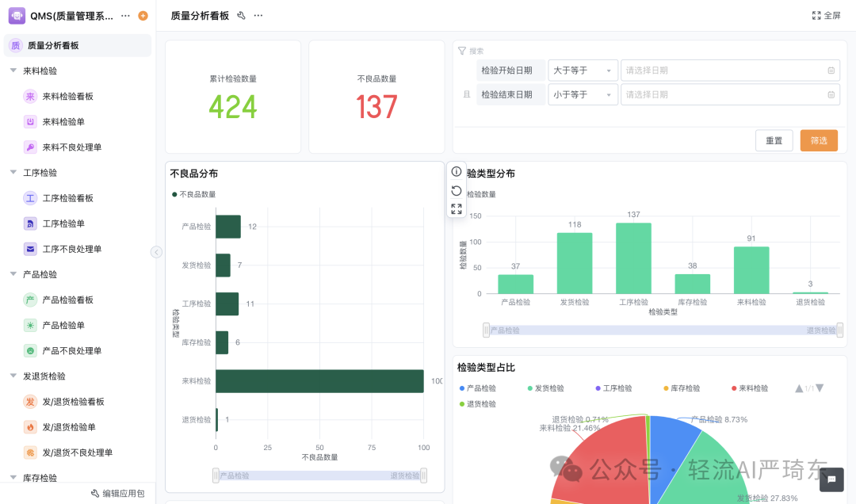Click the 筛选 button to apply filters
This screenshot has width=856, height=504.
click(819, 140)
